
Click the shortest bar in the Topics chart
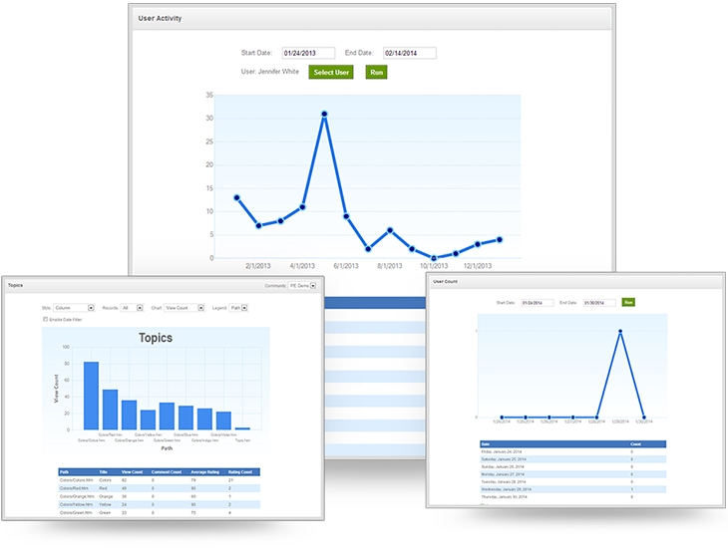242,428
